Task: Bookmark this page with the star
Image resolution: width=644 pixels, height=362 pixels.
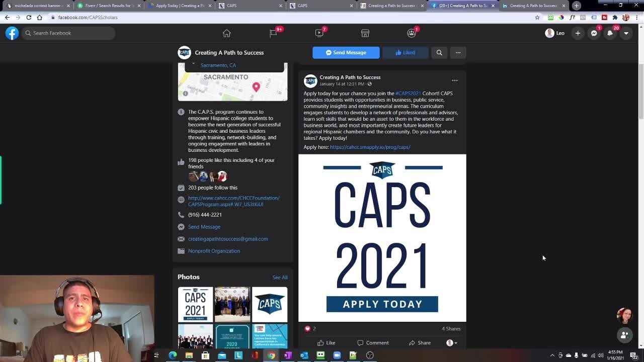Action: [x=537, y=18]
